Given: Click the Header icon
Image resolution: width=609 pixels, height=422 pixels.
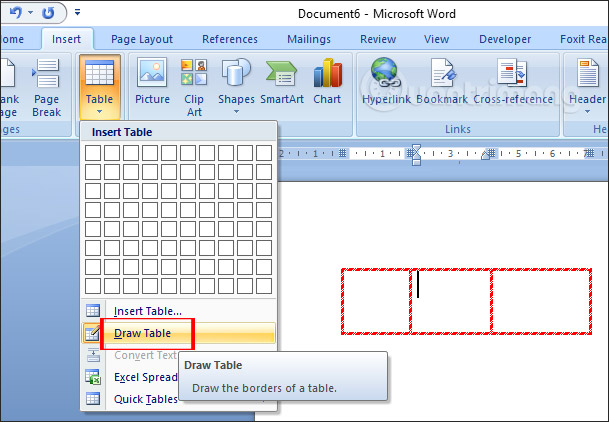Looking at the screenshot, I should coord(588,73).
